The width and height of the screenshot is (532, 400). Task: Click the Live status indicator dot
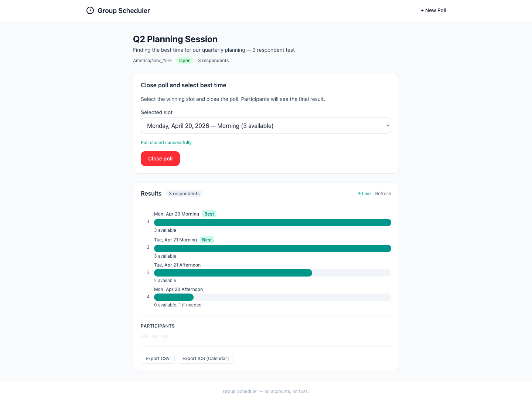[359, 193]
